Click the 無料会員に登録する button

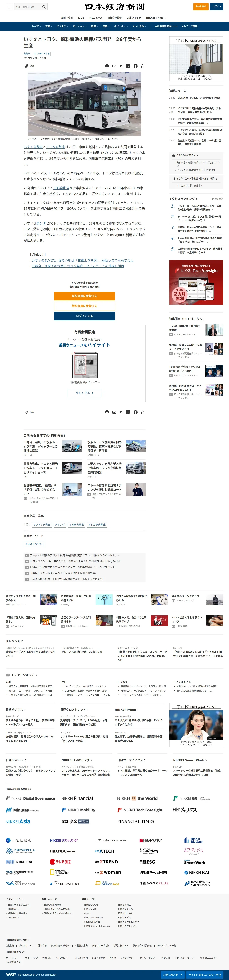[85, 306]
